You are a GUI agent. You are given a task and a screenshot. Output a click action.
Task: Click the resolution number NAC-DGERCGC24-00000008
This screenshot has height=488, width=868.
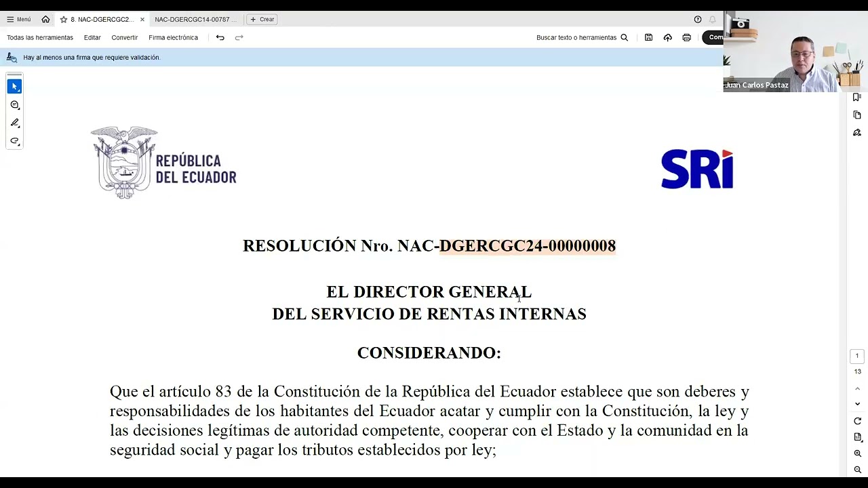tap(507, 246)
